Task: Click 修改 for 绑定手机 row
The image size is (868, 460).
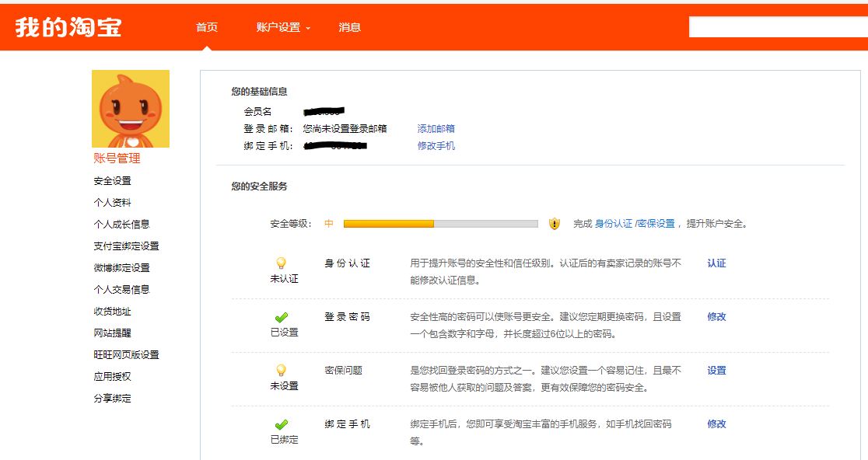Action: tap(716, 424)
